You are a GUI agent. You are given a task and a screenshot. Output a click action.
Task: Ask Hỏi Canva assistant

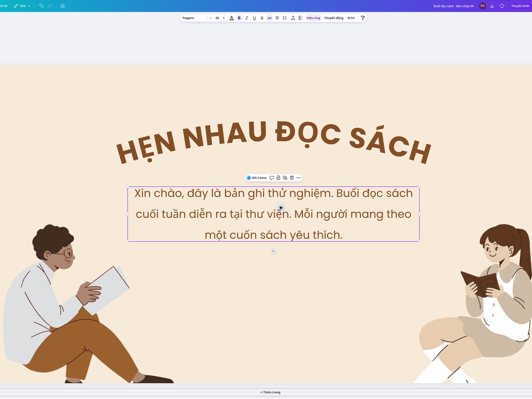click(256, 178)
